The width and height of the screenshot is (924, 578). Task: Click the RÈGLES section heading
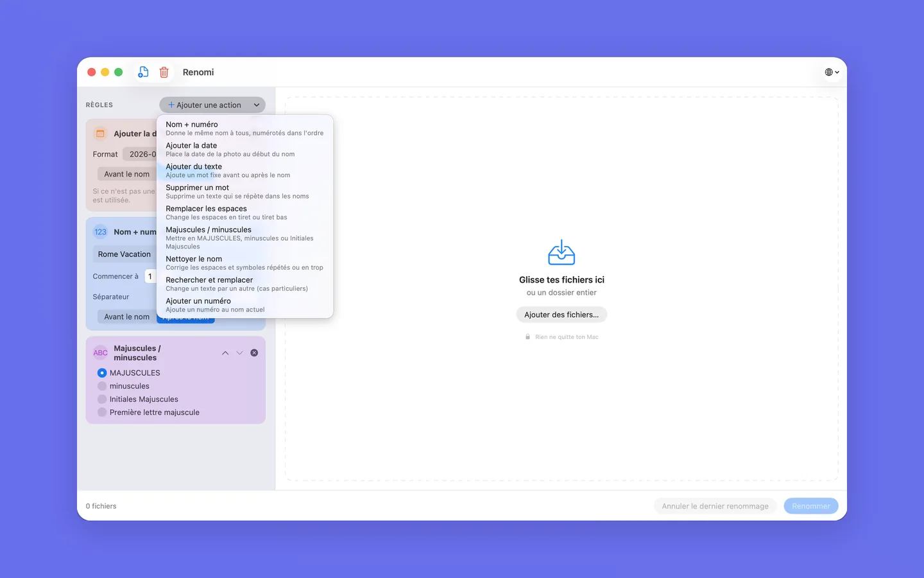pyautogui.click(x=99, y=105)
